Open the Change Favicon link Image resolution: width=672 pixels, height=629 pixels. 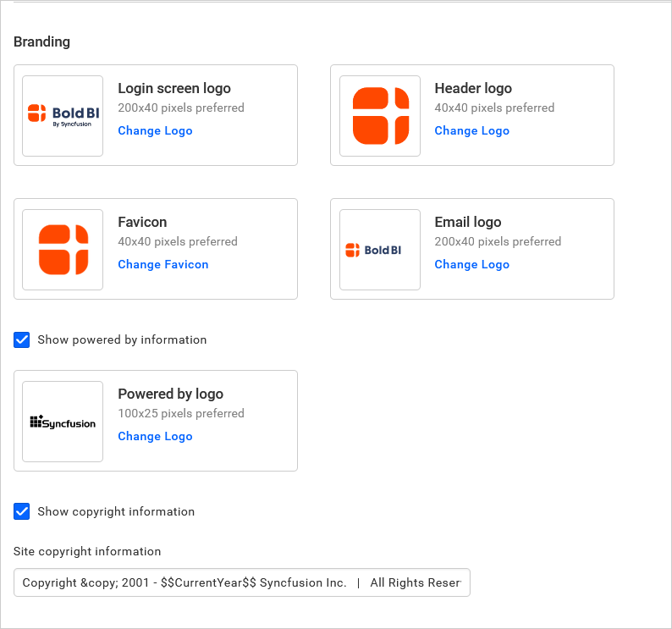[x=163, y=264]
